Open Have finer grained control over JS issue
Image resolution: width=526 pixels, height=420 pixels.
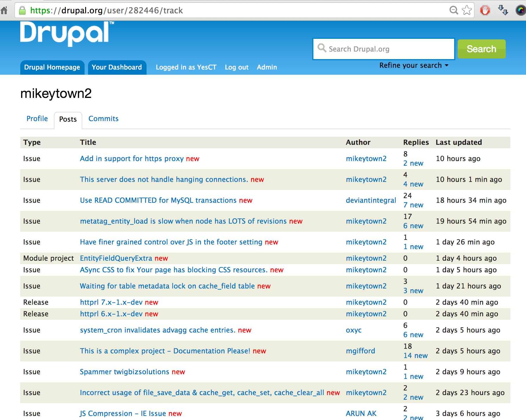coord(171,242)
